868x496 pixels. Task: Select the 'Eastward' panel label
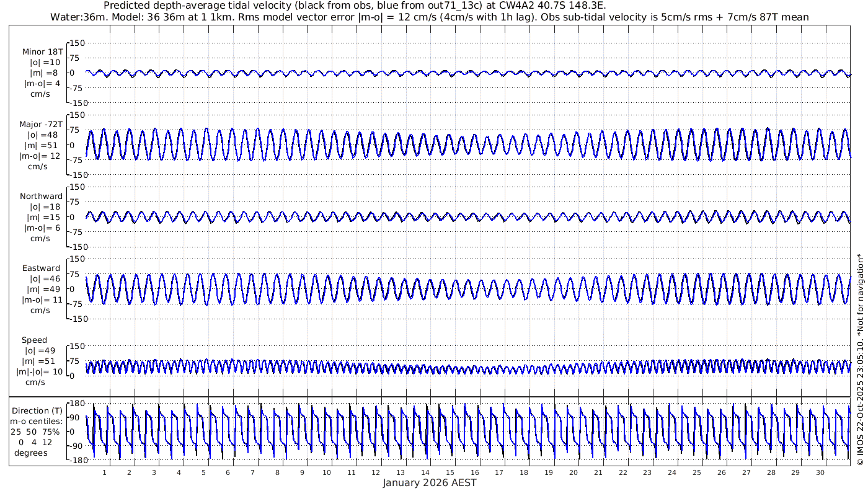[42, 268]
